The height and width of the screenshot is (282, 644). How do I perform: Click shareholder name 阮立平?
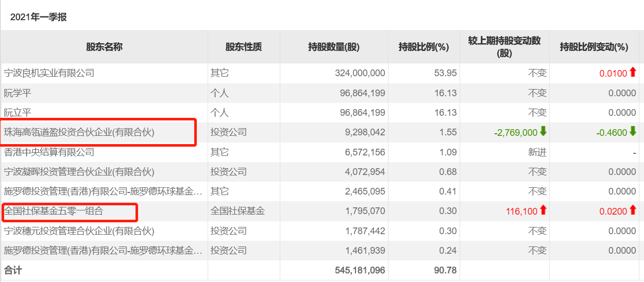point(17,113)
